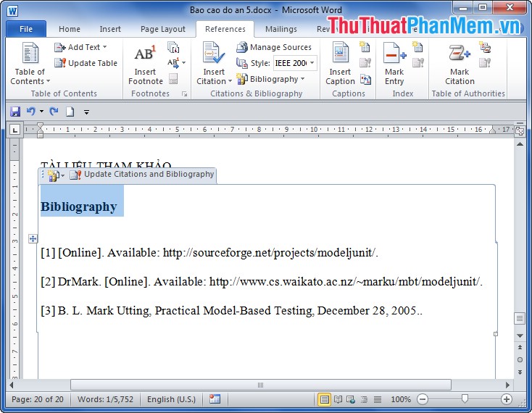Click Insert Table of Authorities icon
This screenshot has width=532, height=413.
[x=485, y=47]
